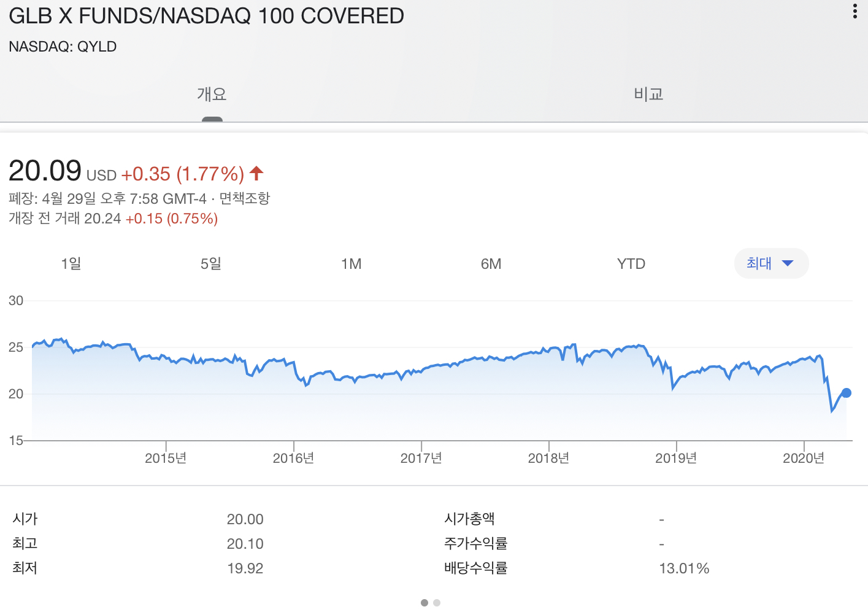Open the three-dot more options menu

coord(855,11)
